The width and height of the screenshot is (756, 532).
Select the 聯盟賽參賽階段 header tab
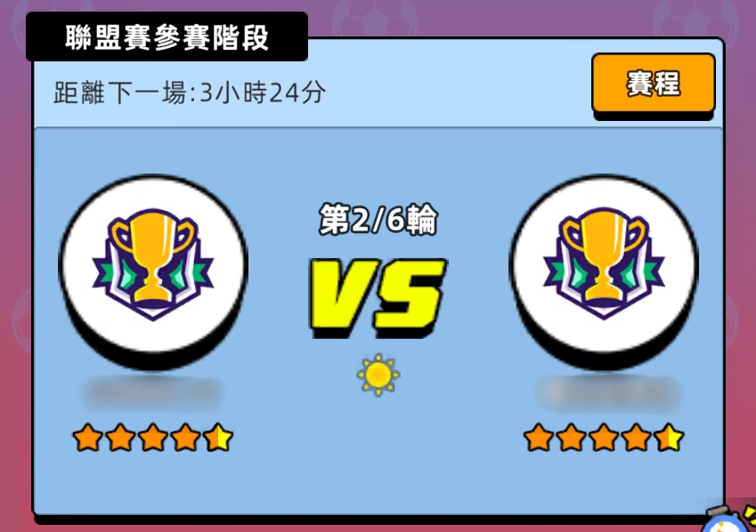[x=167, y=37]
